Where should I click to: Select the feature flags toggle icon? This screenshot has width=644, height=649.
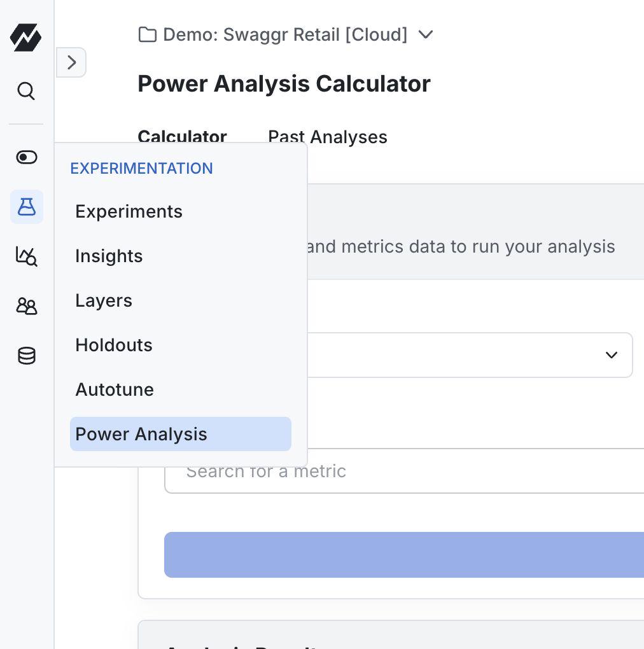pyautogui.click(x=26, y=157)
